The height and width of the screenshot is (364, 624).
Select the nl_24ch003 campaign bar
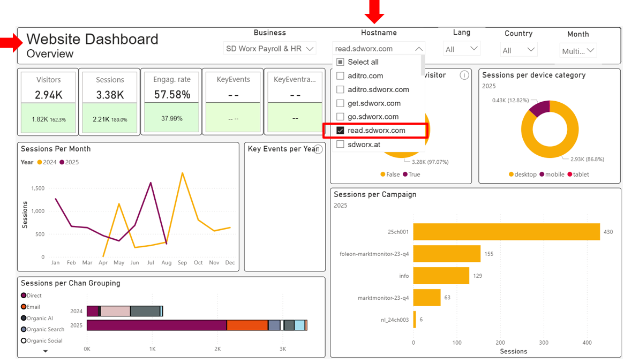[x=414, y=320]
